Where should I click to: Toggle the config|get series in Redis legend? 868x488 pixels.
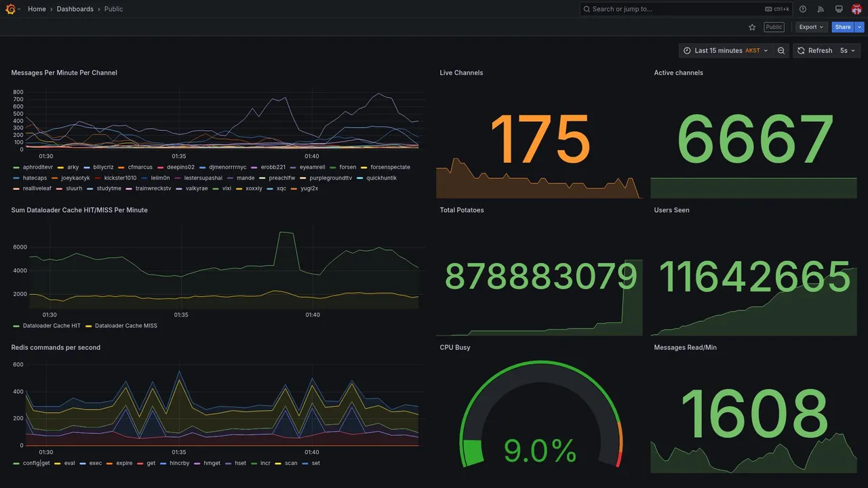coord(37,464)
